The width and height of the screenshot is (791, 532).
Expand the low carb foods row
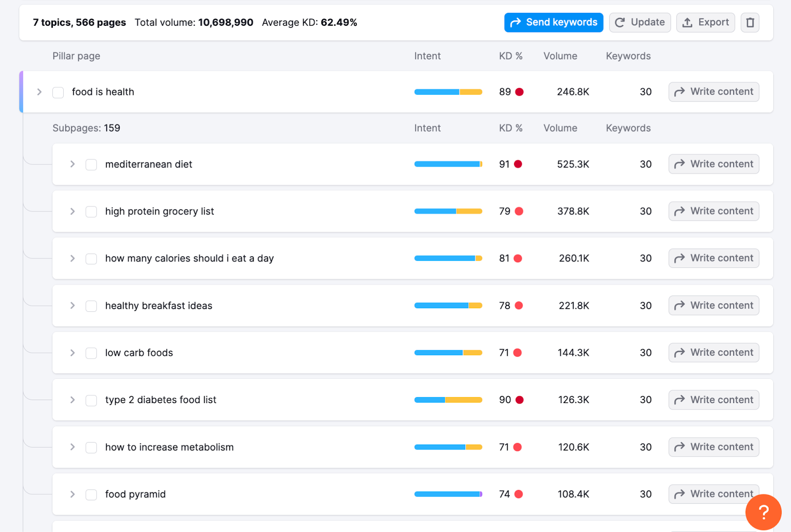(73, 353)
